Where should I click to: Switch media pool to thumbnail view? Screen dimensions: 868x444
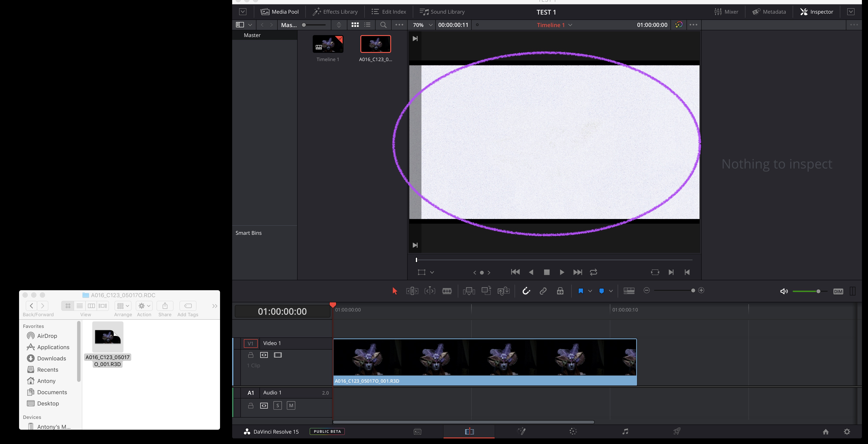[x=355, y=25]
